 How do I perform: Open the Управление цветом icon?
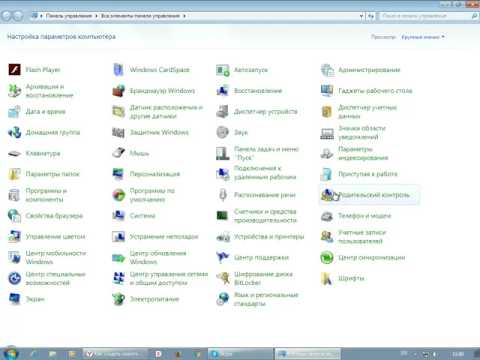[x=14, y=237]
